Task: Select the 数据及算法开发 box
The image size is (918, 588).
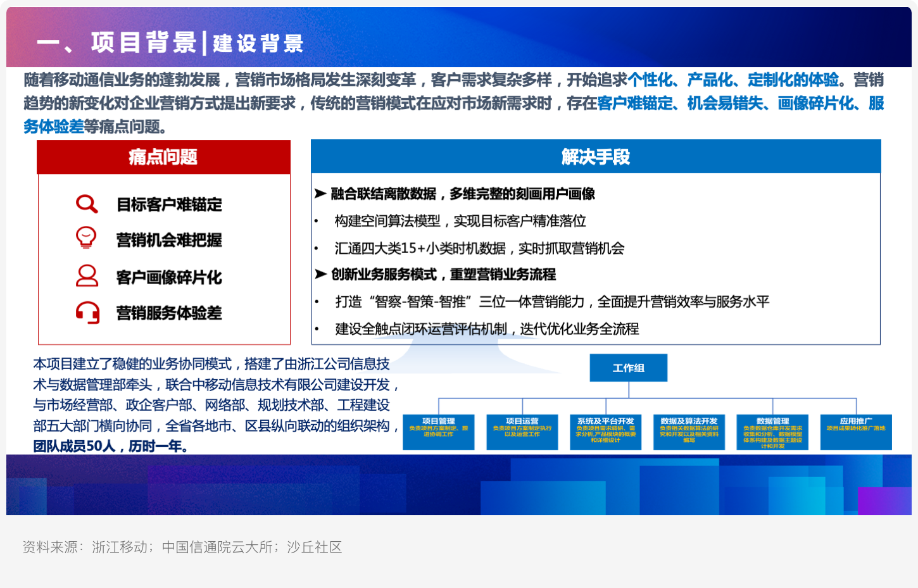Action: [x=689, y=432]
